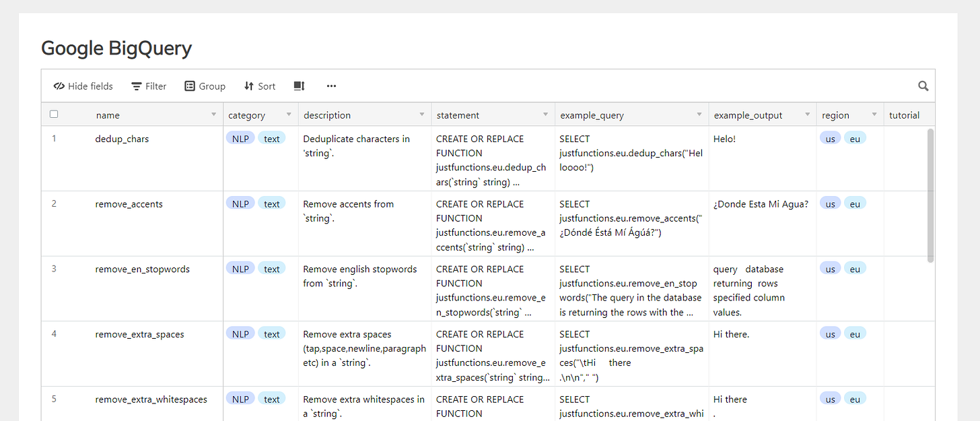Click the Google BigQuery title

(116, 48)
